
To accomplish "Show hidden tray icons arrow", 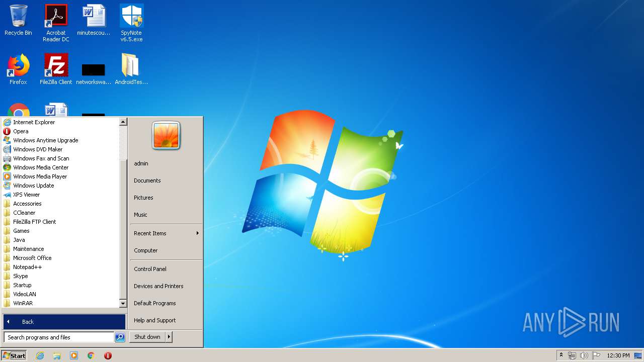I will click(x=561, y=355).
